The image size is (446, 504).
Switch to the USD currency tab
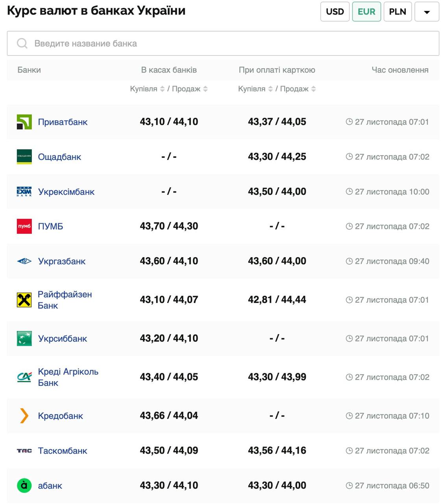point(335,12)
